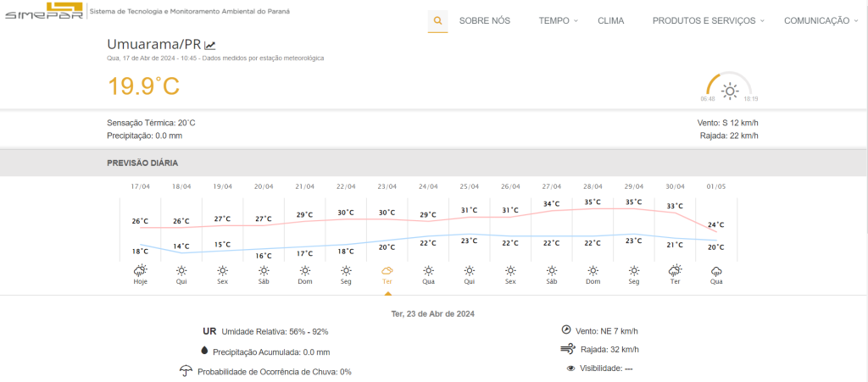The width and height of the screenshot is (868, 382).
Task: Click the sunrise time 06:48
Action: click(x=708, y=98)
